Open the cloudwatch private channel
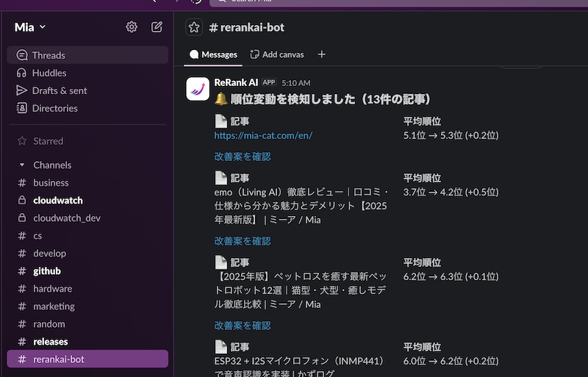The image size is (588, 377). point(87,201)
